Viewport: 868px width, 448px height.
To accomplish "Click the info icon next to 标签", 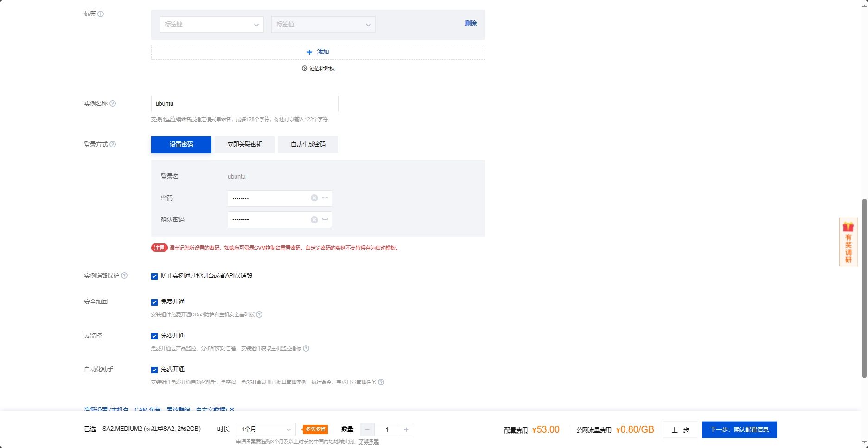I will coord(101,14).
